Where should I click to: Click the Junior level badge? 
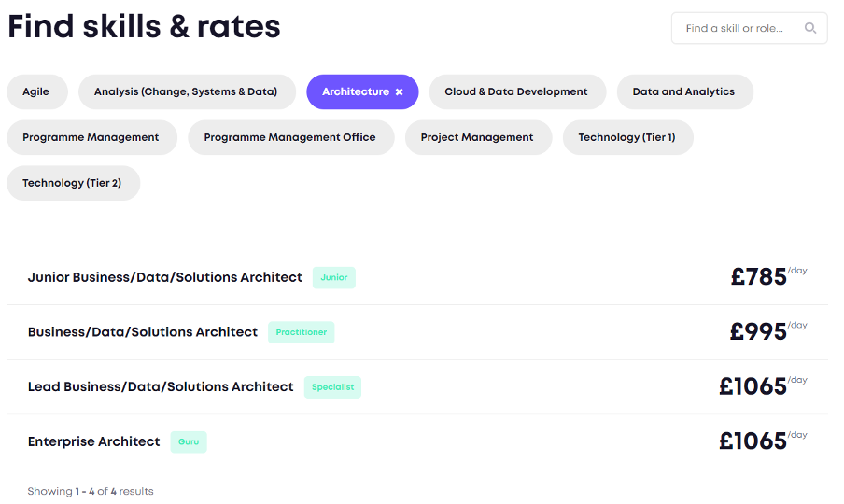(333, 277)
